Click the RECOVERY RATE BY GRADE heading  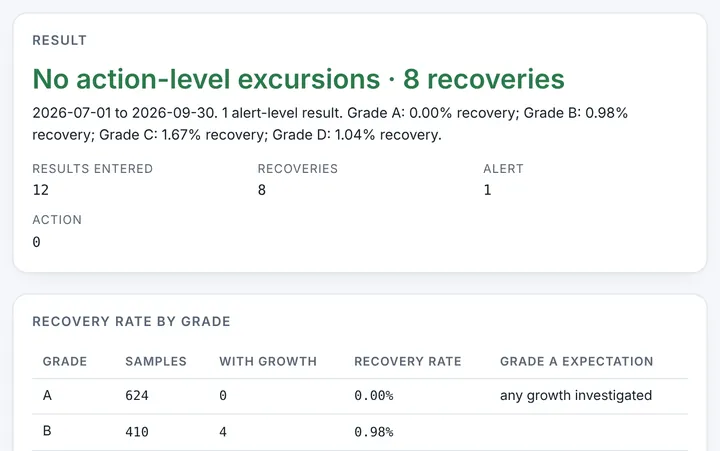(131, 321)
